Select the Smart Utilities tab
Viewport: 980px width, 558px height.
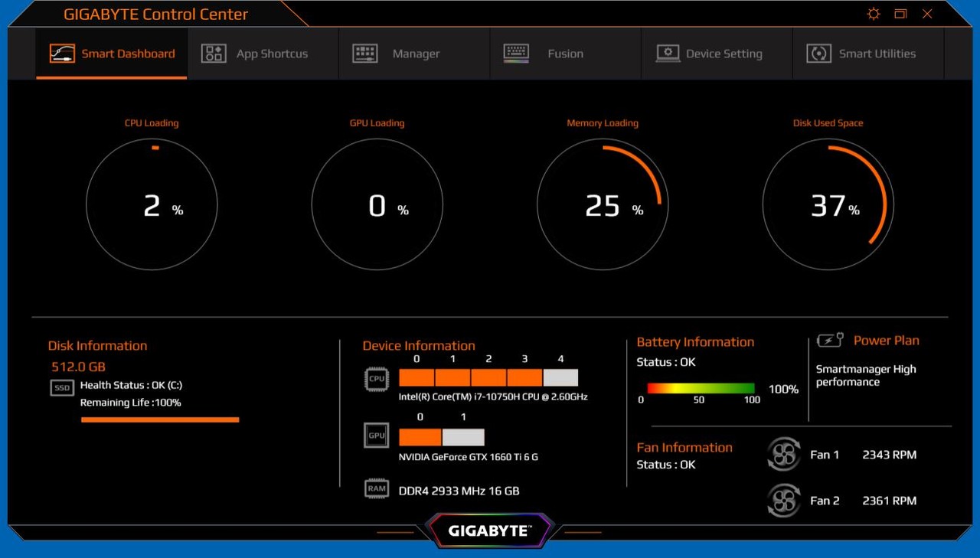pos(861,54)
